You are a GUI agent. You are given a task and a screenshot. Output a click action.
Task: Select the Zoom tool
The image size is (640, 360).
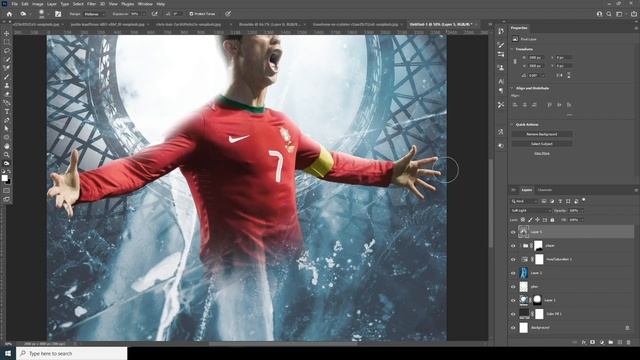(x=7, y=155)
